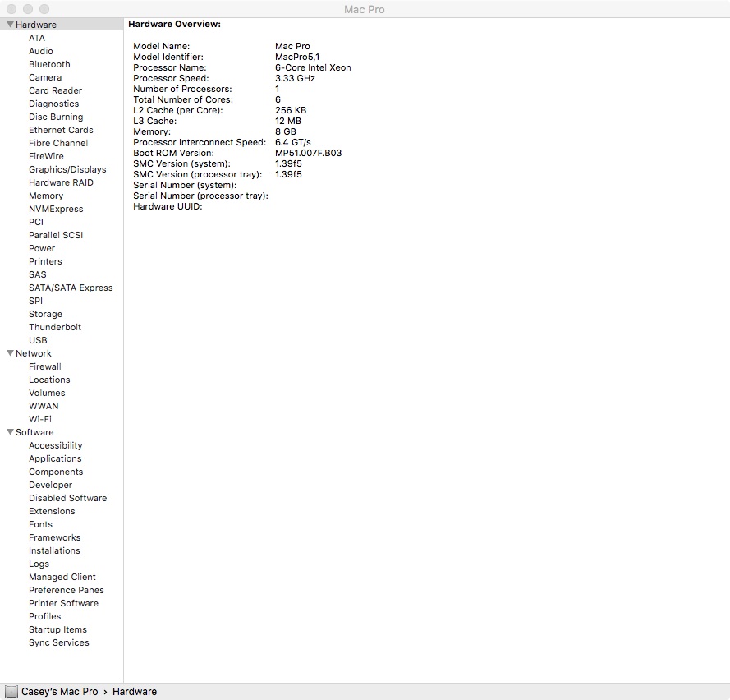The width and height of the screenshot is (730, 700).
Task: Open NVMExpress section
Action: [56, 209]
